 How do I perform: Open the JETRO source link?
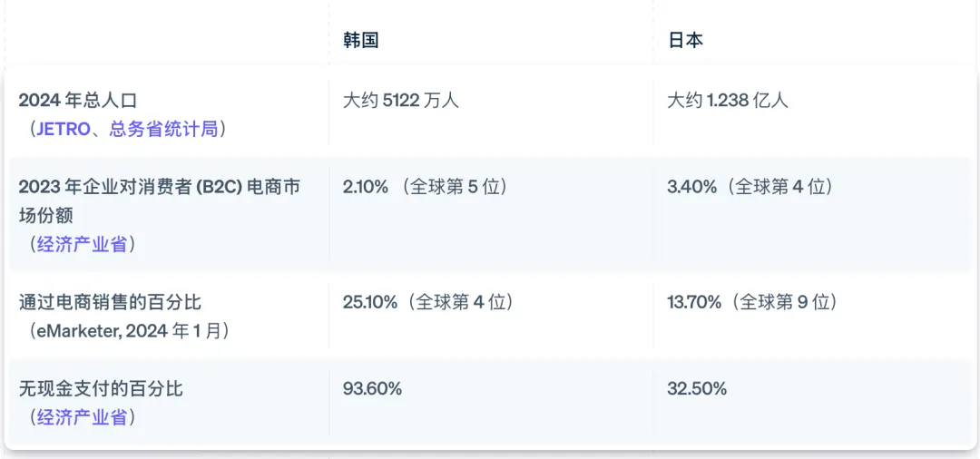tap(62, 129)
